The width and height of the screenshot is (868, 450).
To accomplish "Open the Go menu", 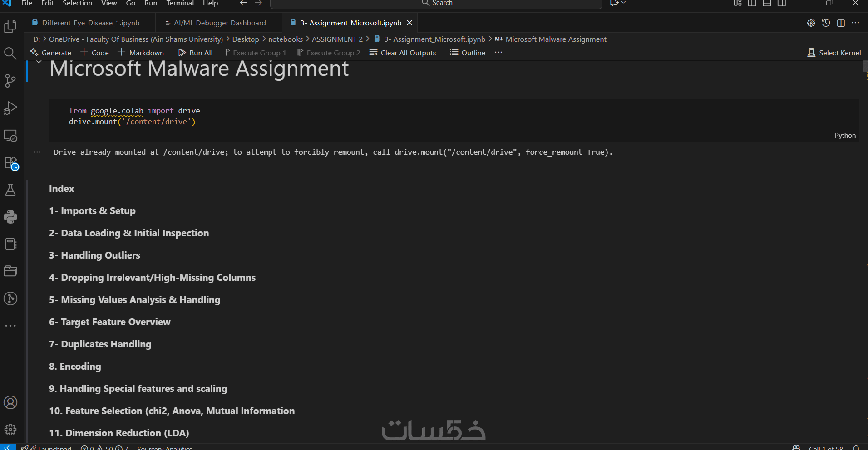I will coord(131,3).
